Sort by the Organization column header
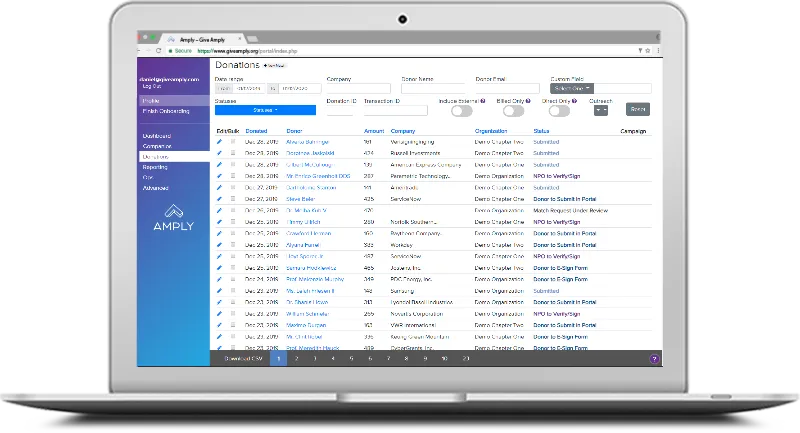This screenshot has width=800, height=433. coord(491,131)
